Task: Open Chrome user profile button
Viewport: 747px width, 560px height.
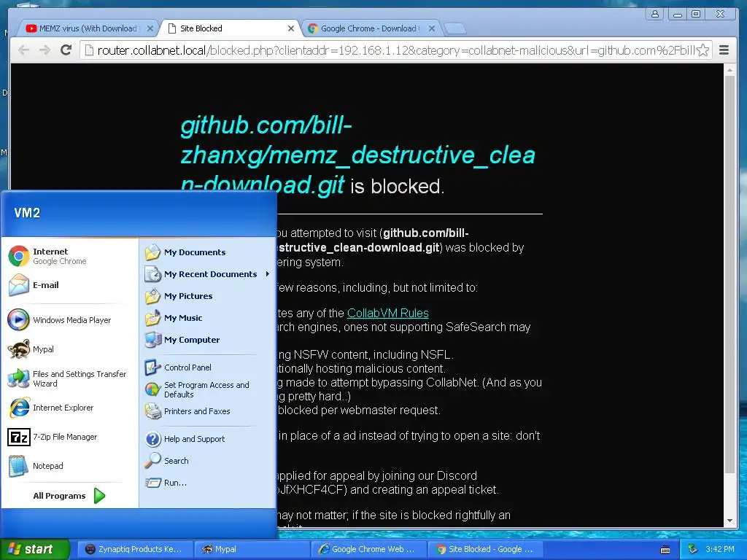Action: click(x=655, y=14)
